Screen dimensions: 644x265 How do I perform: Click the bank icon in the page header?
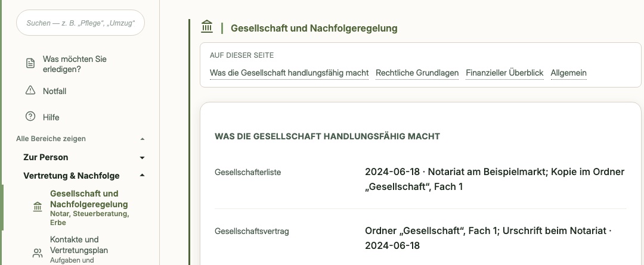tap(207, 26)
